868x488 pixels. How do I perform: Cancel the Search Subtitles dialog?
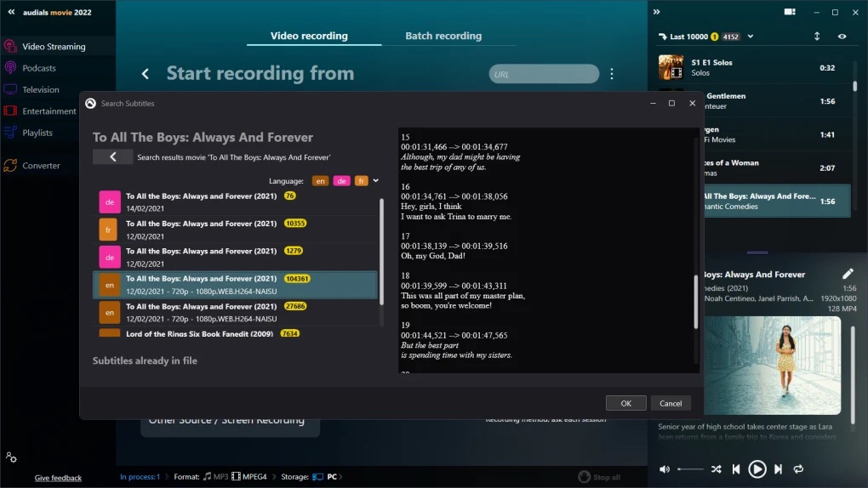click(x=671, y=403)
